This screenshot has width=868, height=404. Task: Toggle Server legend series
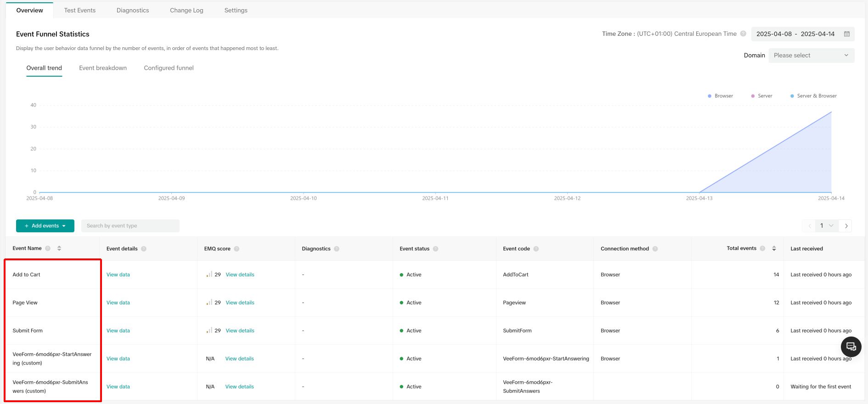click(761, 96)
